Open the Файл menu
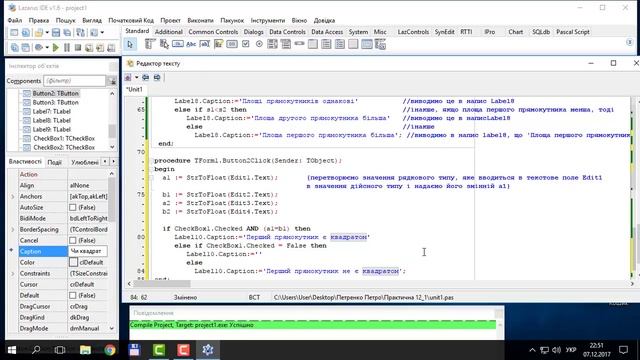Viewport: 640px width, 360px height. pyautogui.click(x=15, y=20)
